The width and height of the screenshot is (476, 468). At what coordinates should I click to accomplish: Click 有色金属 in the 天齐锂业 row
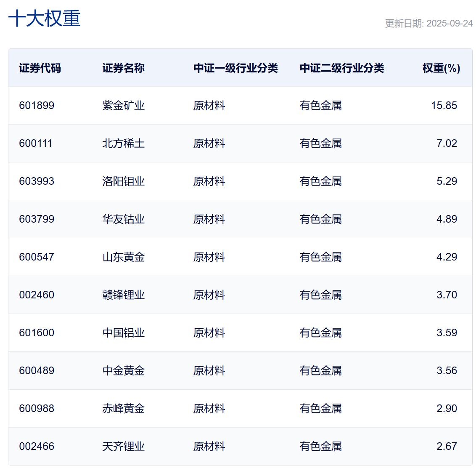coord(320,447)
